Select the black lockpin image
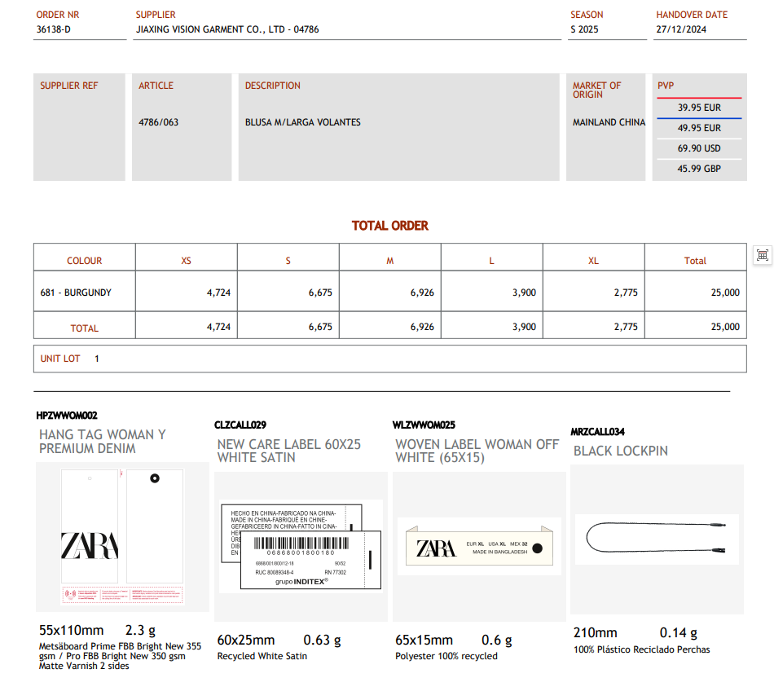This screenshot has width=774, height=700. (x=657, y=538)
